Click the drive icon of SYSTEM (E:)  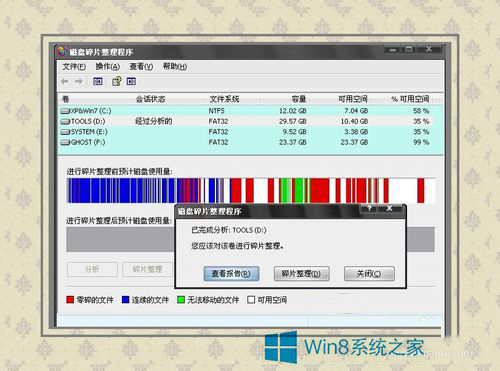point(65,132)
